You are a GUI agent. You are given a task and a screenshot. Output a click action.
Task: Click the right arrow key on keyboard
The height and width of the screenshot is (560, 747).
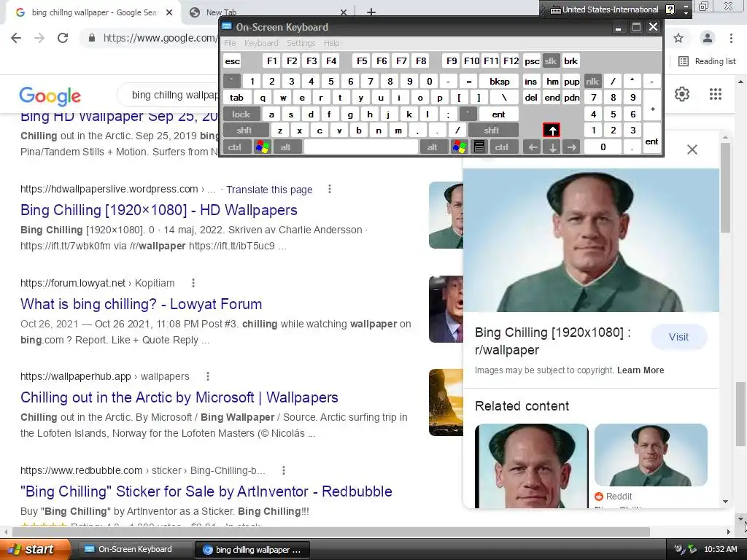(571, 147)
